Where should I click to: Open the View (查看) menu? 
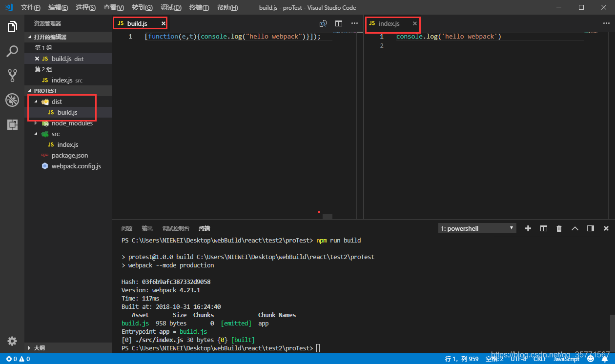coord(114,7)
